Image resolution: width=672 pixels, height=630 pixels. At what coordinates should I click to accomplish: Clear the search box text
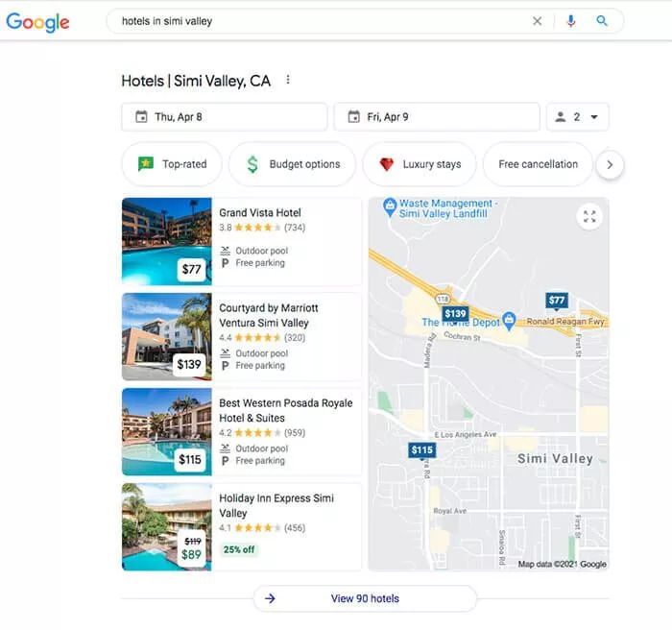click(538, 21)
